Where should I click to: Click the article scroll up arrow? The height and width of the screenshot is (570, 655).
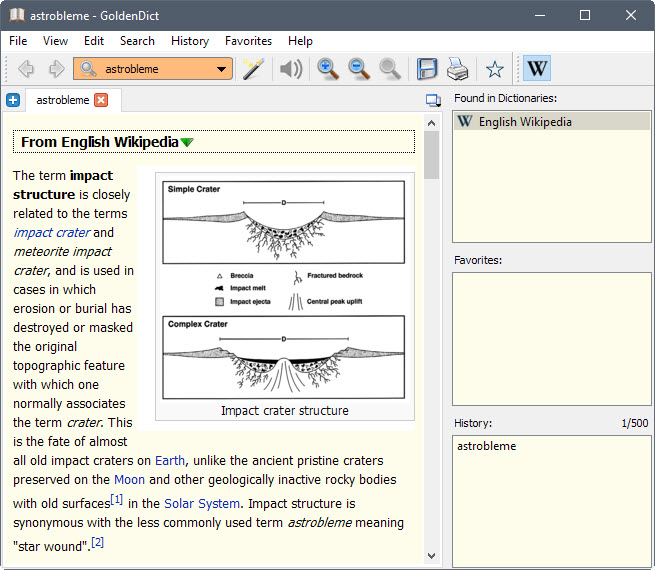432,123
